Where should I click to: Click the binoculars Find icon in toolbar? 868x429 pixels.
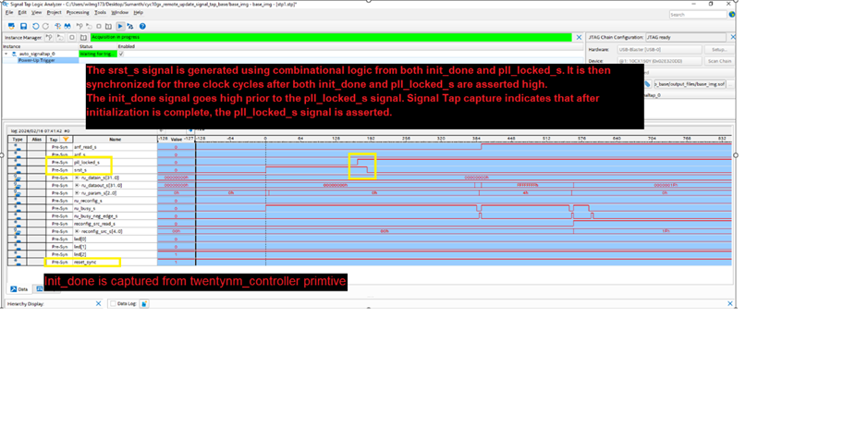point(67,26)
